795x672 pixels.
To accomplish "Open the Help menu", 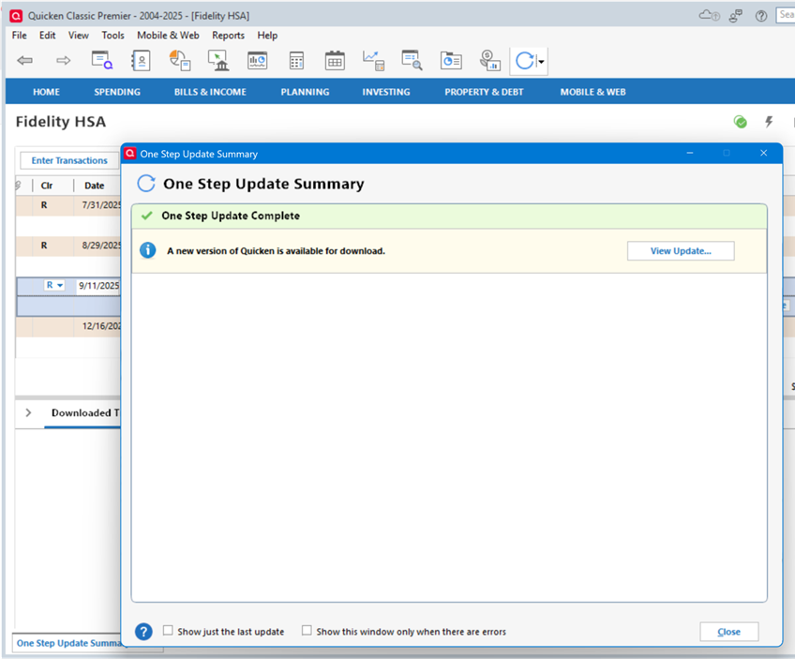I will coord(267,36).
